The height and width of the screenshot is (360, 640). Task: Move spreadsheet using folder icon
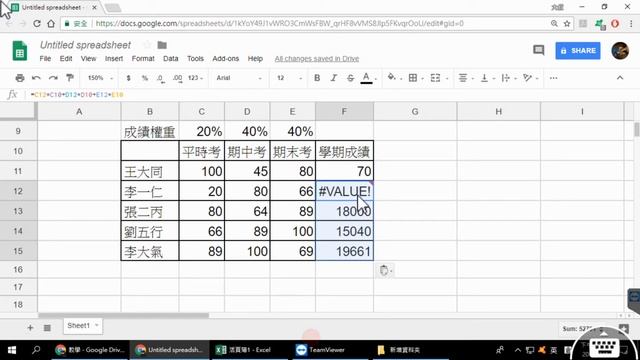(162, 45)
